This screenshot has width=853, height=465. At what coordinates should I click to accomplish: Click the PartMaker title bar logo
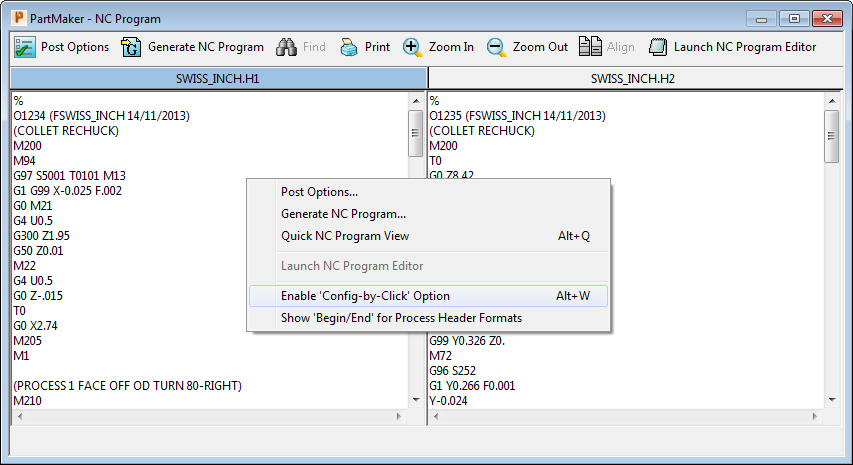19,18
